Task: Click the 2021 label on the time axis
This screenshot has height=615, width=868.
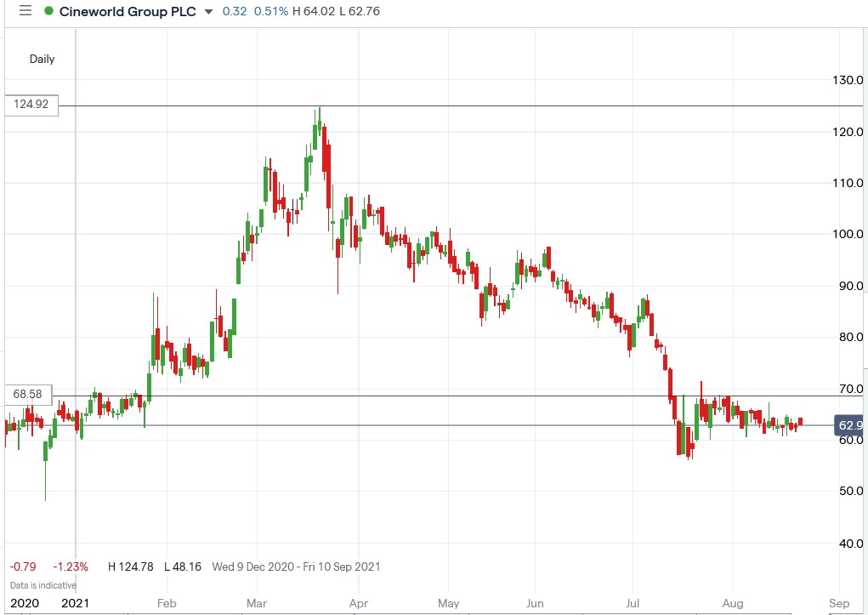Action: 75,603
